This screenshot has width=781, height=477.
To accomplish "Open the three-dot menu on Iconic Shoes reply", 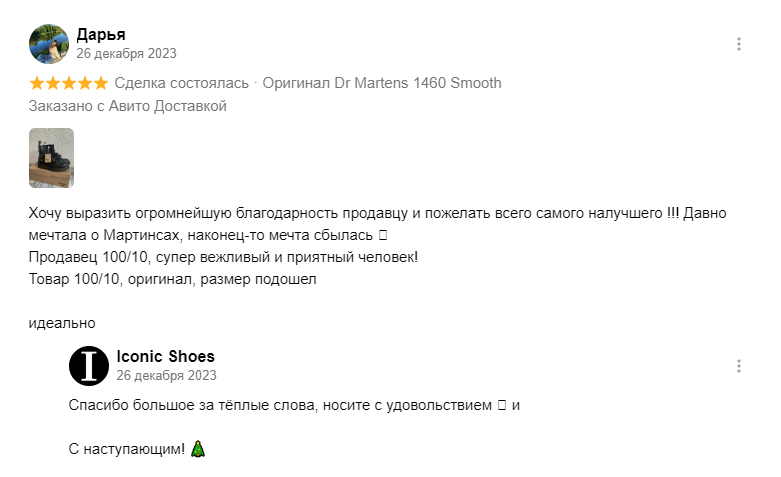I will tap(739, 366).
